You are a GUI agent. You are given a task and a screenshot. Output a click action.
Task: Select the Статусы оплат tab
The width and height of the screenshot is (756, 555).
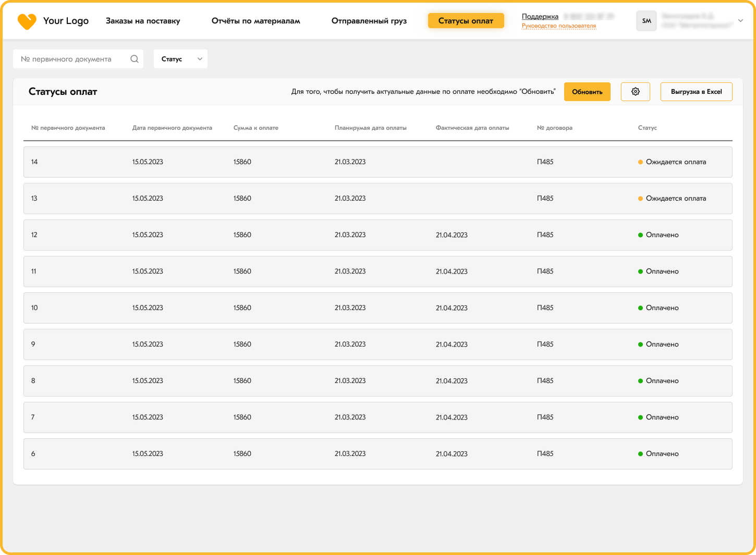click(x=466, y=21)
